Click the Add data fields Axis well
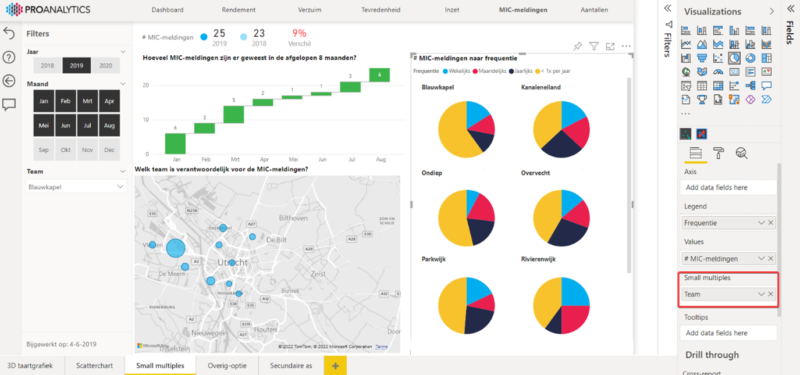 [x=729, y=187]
